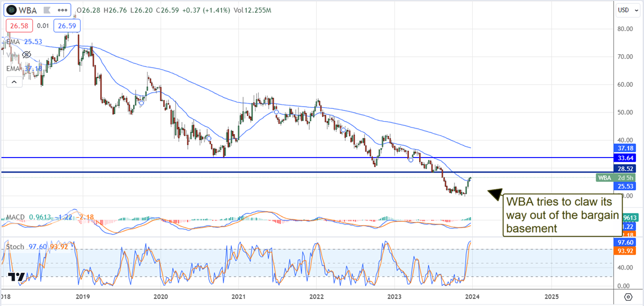This screenshot has width=644, height=306.
Task: Collapse the indicator legend with the chevron
Action: tap(14, 82)
